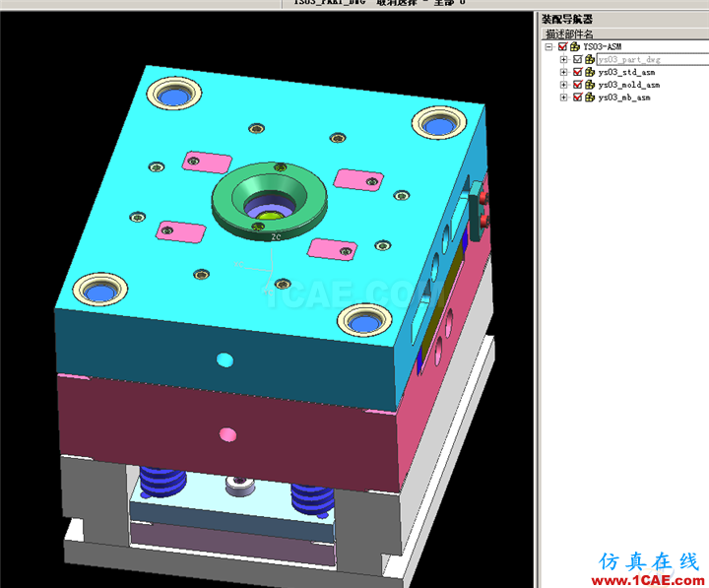Collapse the YS03-ASM root node
The width and height of the screenshot is (709, 588).
tap(548, 46)
